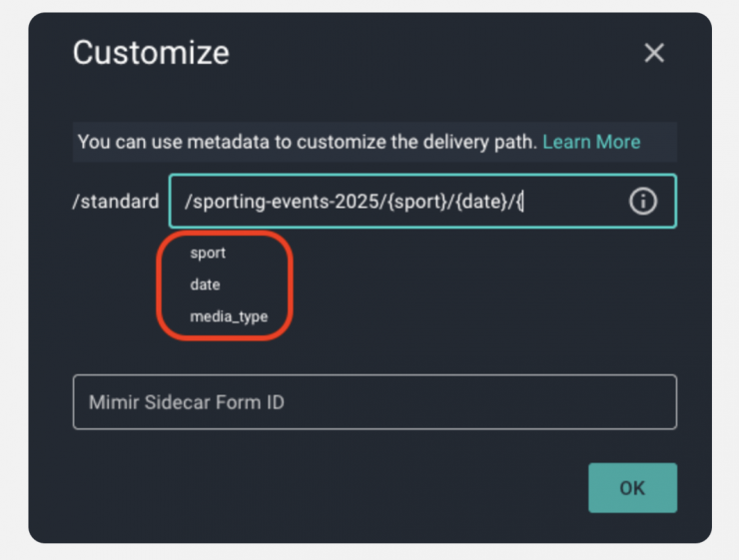The height and width of the screenshot is (560, 739).
Task: Focus the Mimir Sidecar Form ID field
Action: [x=374, y=402]
